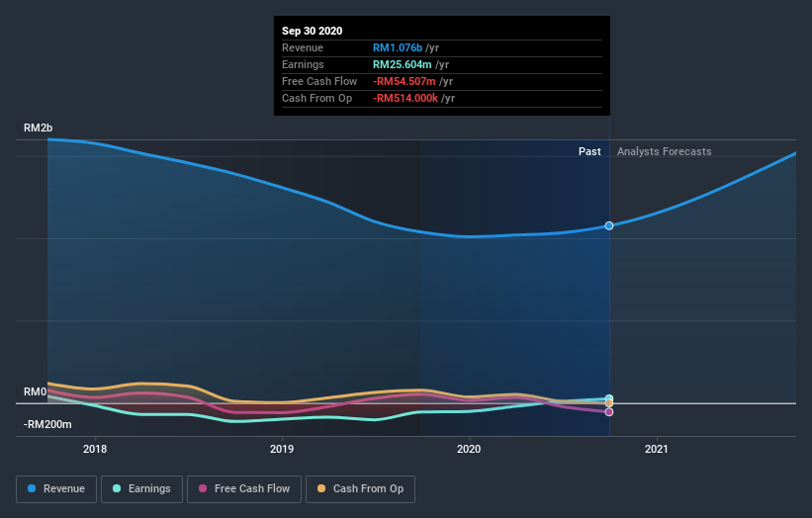
Task: Click the Analysts Forecasts label
Action: point(664,151)
